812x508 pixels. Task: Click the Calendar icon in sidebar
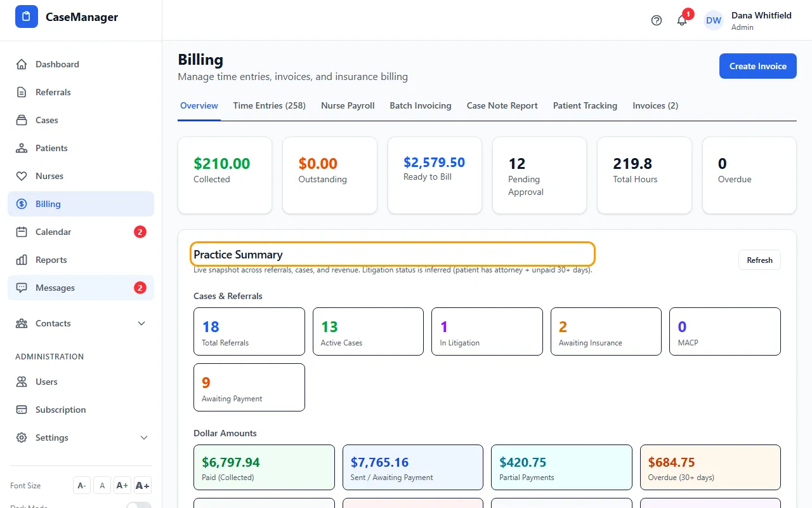[x=22, y=232]
